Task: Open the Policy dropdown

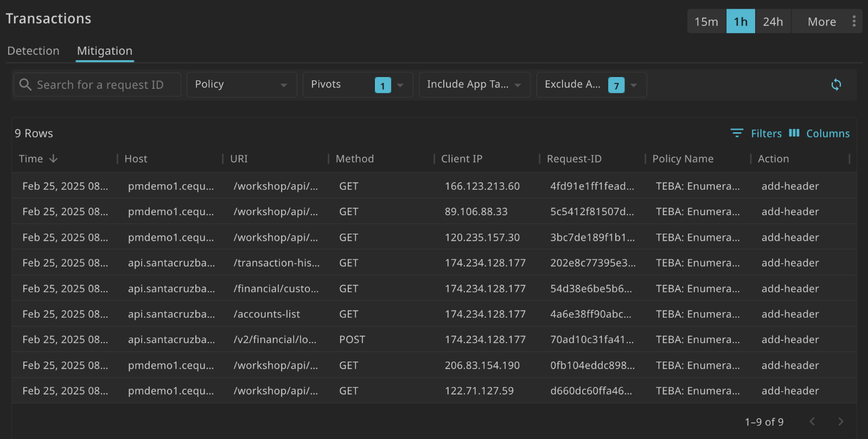Action: point(242,85)
